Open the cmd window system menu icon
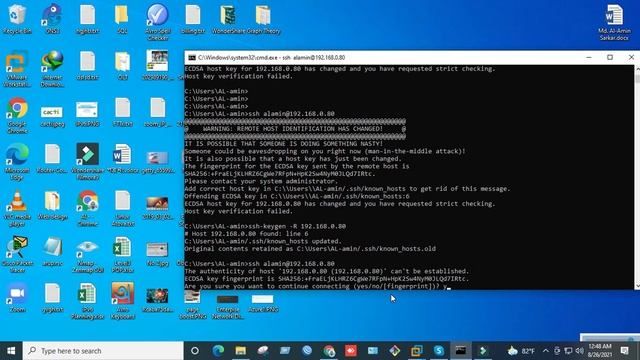640x360 pixels. pos(192,58)
